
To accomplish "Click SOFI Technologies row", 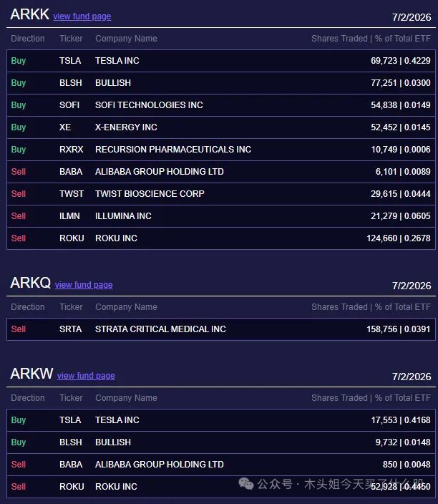I will click(x=221, y=105).
